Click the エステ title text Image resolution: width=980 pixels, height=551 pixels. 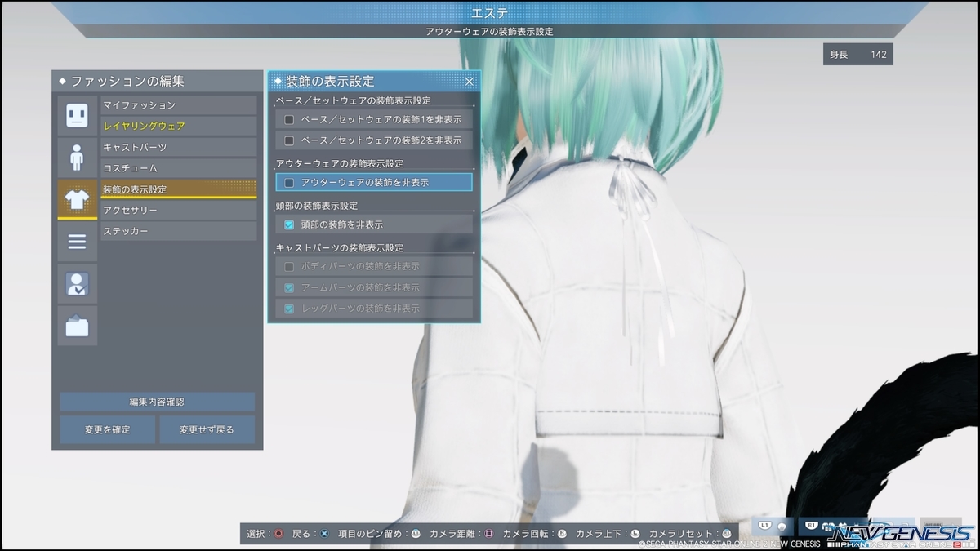(x=489, y=12)
